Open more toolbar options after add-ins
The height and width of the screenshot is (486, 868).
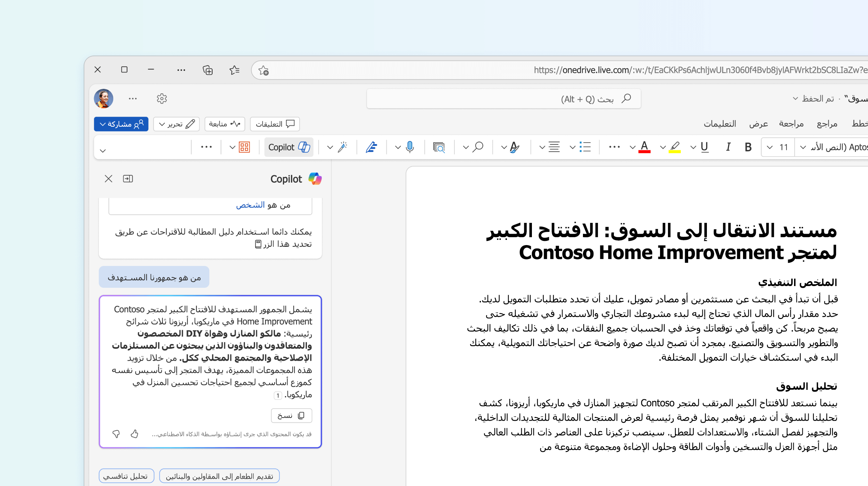206,147
